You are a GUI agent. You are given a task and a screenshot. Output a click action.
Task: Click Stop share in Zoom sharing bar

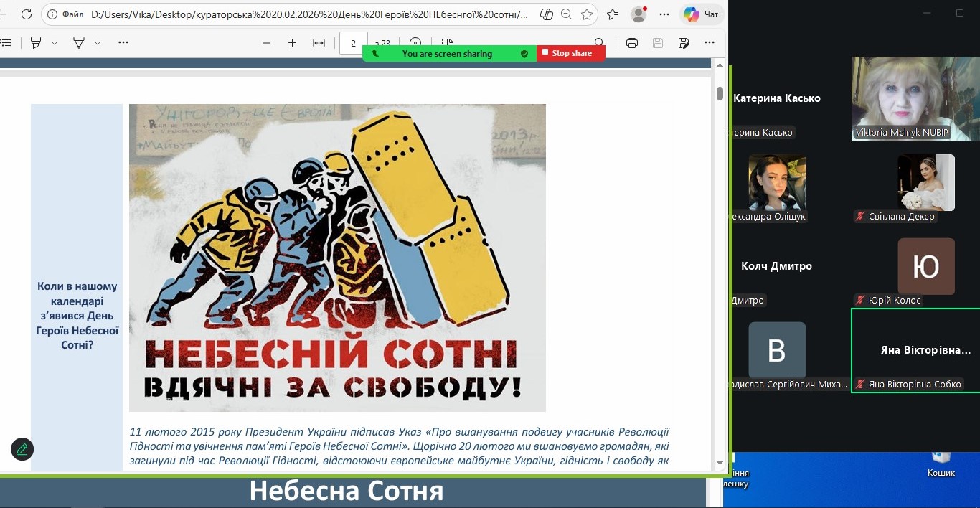(x=571, y=53)
